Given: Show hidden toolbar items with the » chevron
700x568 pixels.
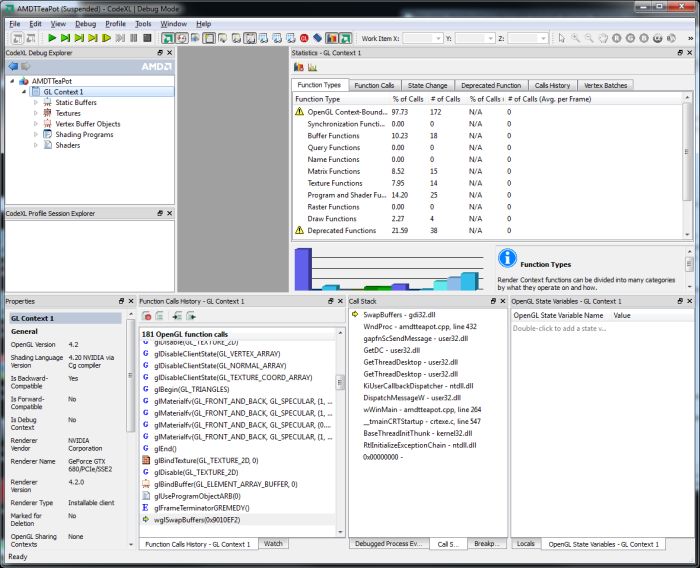Looking at the screenshot, I should (691, 39).
